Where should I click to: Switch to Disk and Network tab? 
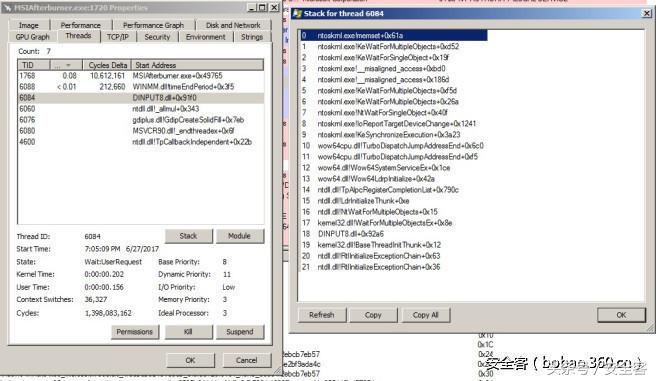233,25
